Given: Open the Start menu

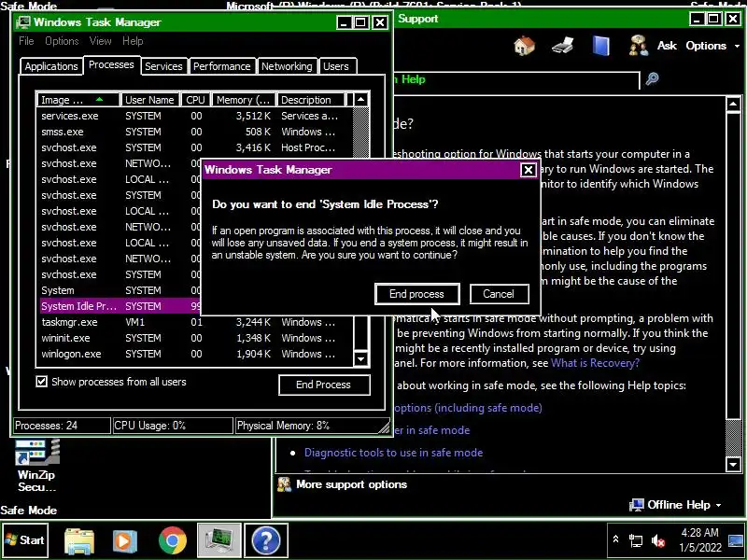Looking at the screenshot, I should [25, 540].
